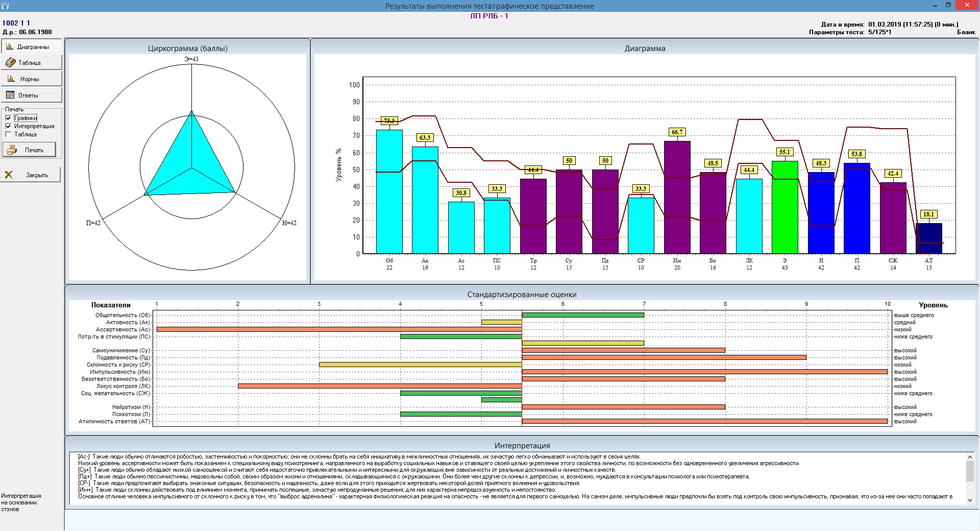Screen dimensions: 980x531
Task: Click the Циркограмма panel header
Action: point(187,49)
